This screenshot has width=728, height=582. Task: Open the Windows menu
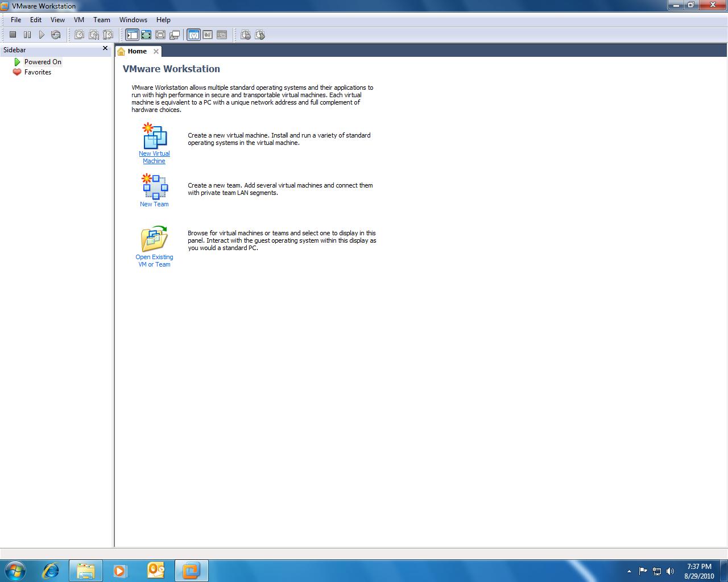coord(133,19)
